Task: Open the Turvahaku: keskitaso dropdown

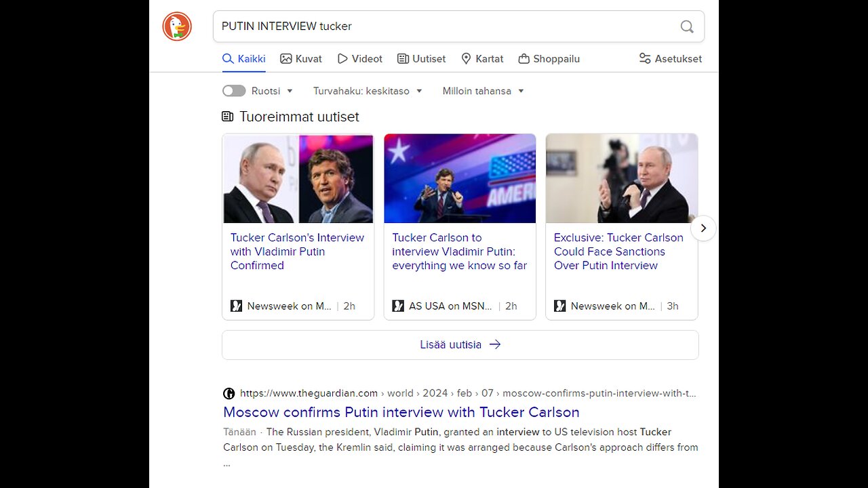Action: coord(368,91)
